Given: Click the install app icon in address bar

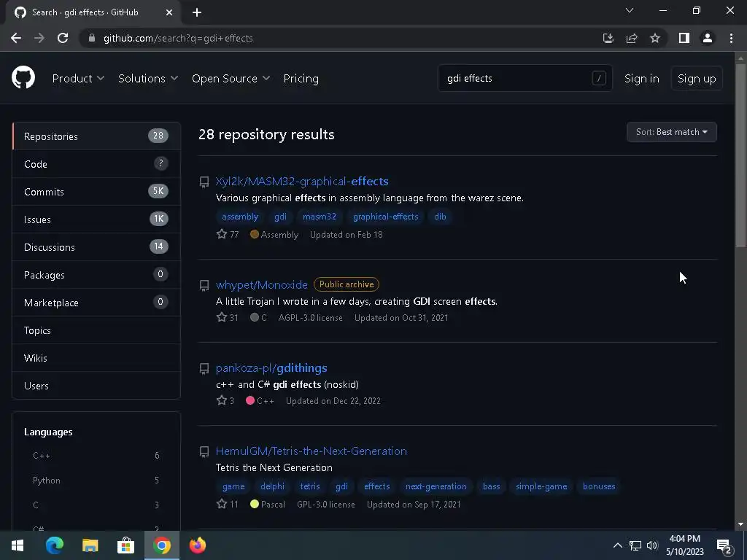Looking at the screenshot, I should [x=608, y=38].
